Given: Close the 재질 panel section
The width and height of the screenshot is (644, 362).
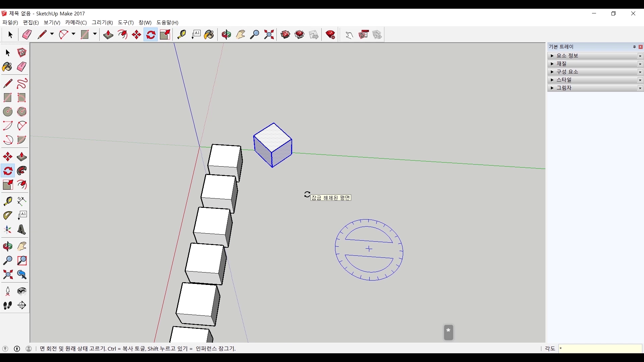Looking at the screenshot, I should (640, 64).
